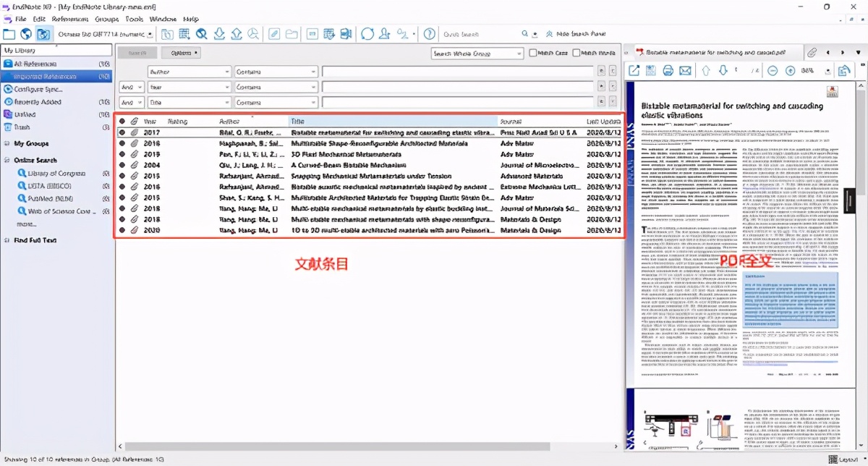868x466 pixels.
Task: Select the PubMed (NLM) online search
Action: (51, 198)
